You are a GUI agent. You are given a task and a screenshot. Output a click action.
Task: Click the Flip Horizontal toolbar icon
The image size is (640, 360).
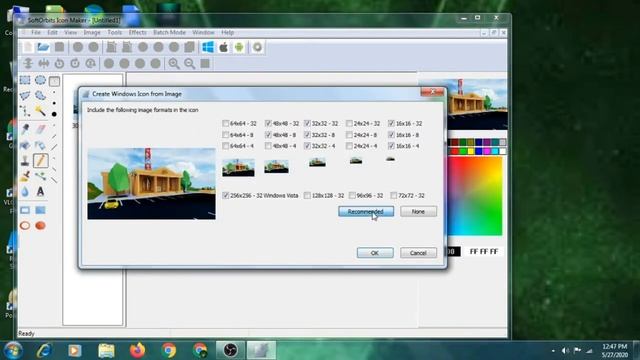44,63
